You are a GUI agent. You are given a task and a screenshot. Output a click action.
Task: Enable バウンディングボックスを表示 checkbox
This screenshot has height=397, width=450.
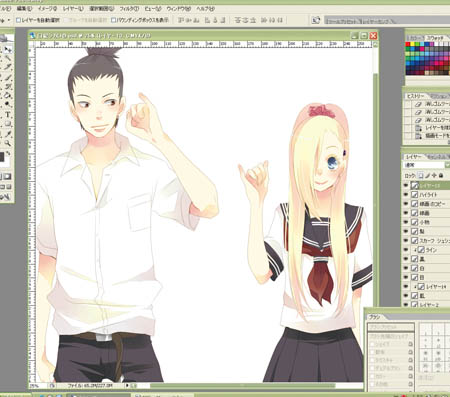coord(113,20)
